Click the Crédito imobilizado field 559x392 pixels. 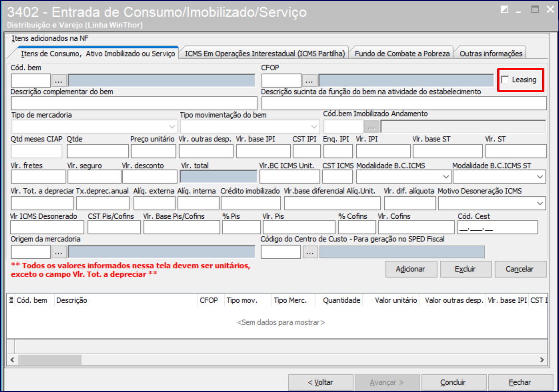251,203
